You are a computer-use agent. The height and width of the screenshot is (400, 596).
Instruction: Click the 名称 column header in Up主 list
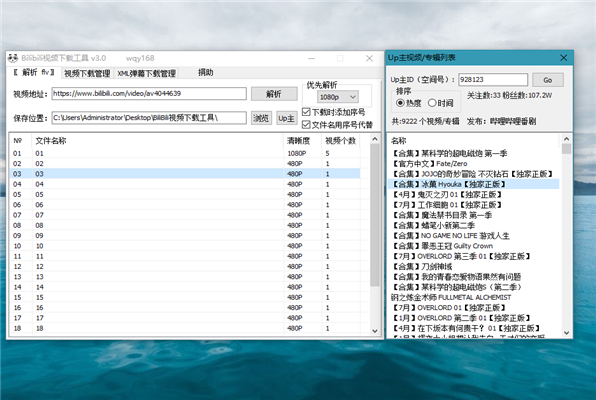pyautogui.click(x=474, y=141)
